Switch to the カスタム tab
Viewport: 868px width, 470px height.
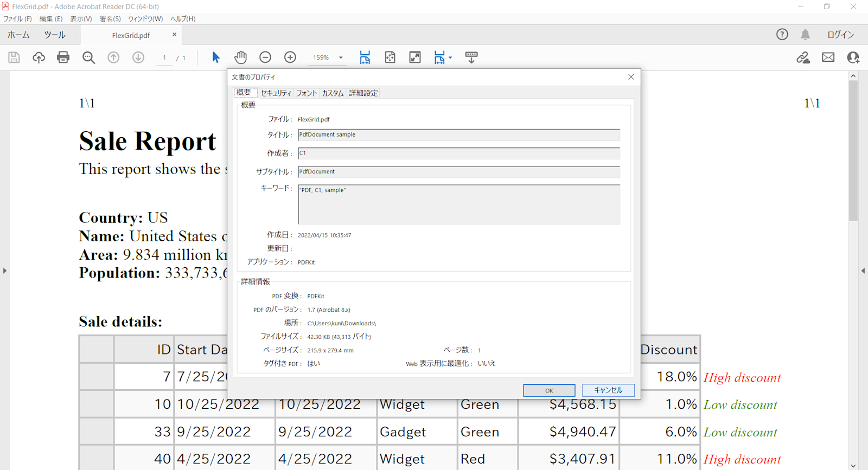[333, 93]
